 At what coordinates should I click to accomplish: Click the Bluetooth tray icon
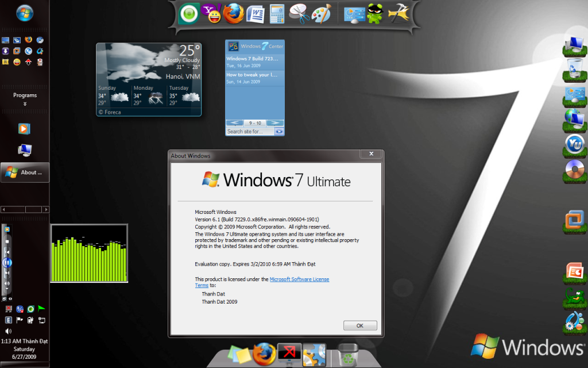(x=20, y=309)
